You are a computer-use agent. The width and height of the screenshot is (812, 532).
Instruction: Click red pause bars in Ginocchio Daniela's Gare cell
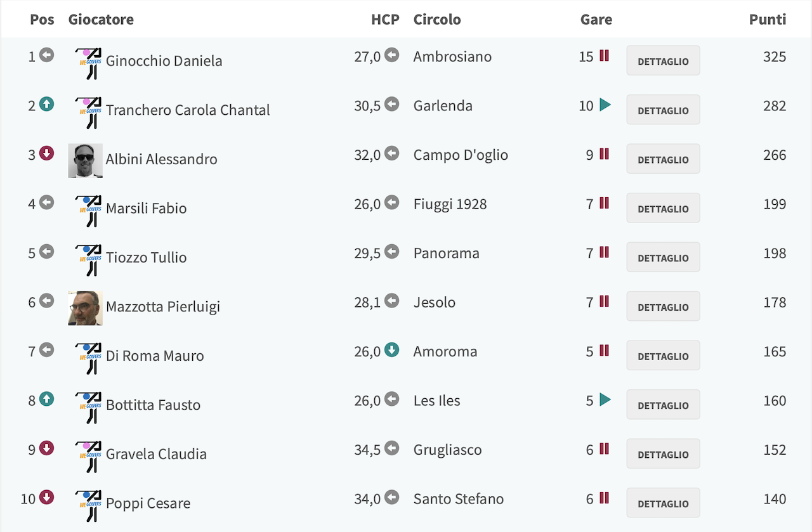click(x=604, y=56)
